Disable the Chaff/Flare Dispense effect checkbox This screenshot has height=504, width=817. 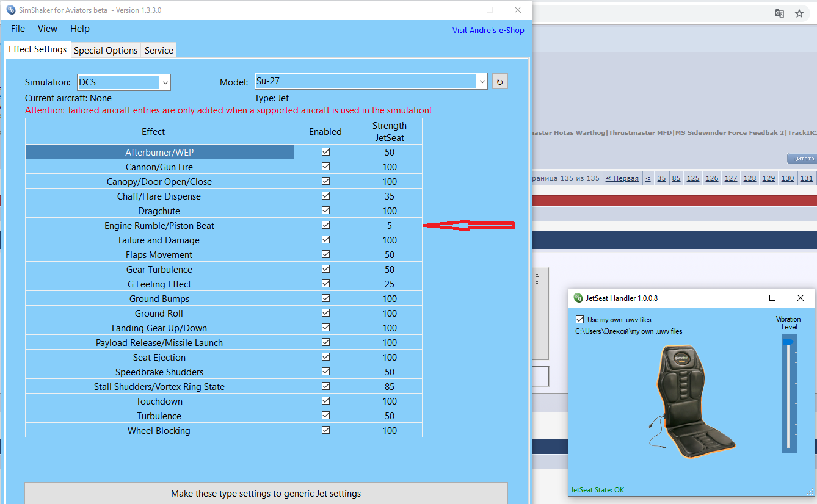(325, 196)
